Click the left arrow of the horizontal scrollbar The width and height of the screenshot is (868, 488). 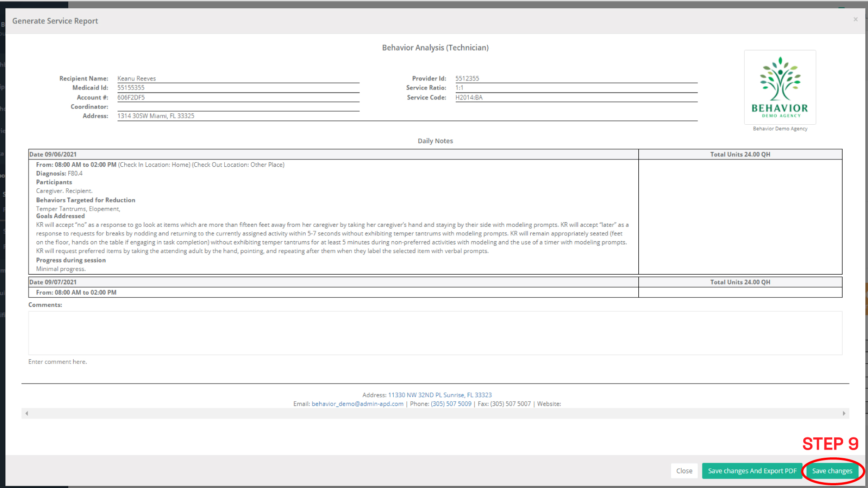(x=26, y=413)
